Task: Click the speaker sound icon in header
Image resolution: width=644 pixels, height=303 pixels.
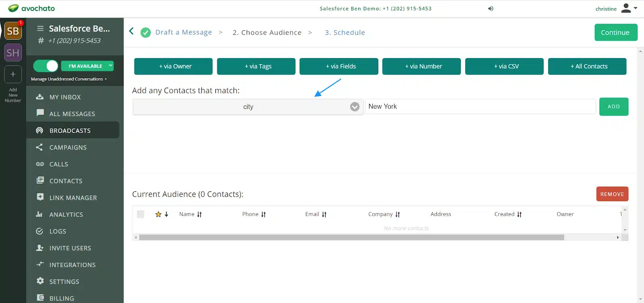Action: click(491, 8)
